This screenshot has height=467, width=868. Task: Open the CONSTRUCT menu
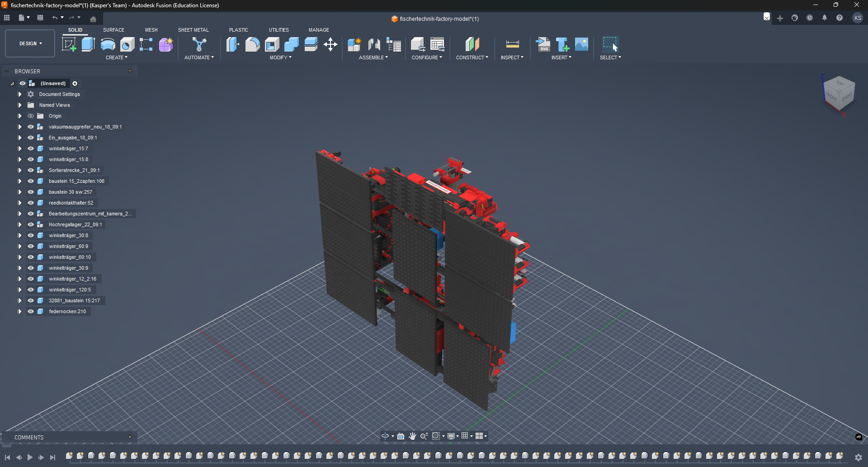472,57
